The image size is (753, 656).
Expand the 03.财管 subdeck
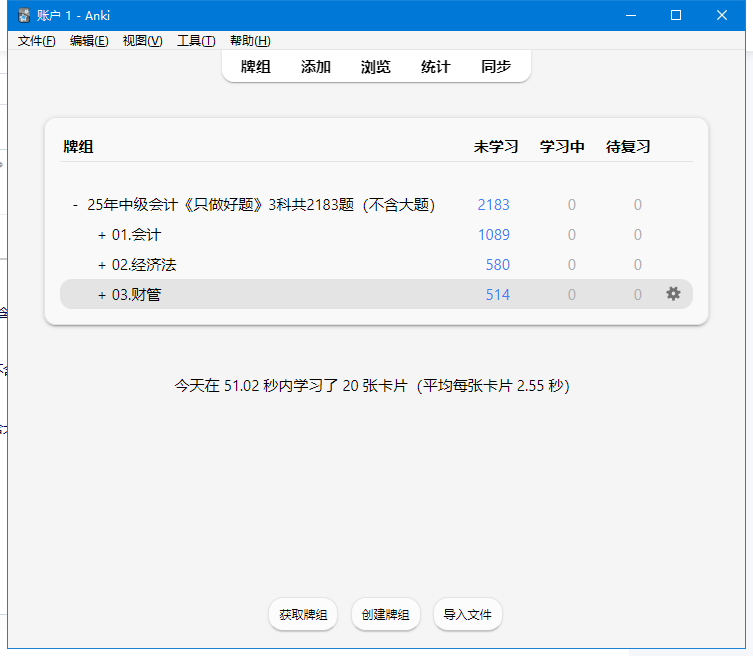click(102, 295)
